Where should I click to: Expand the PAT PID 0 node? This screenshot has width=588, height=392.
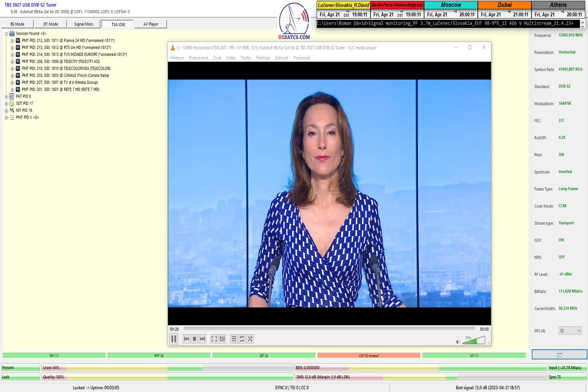(7, 97)
